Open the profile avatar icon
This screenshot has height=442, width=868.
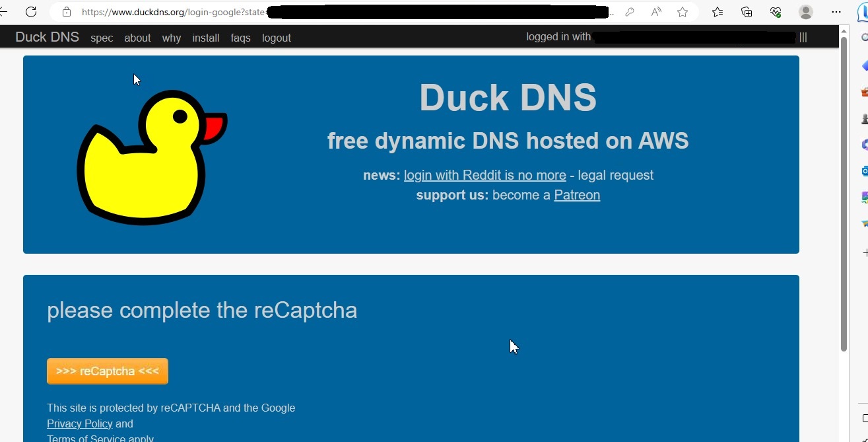[x=805, y=12]
